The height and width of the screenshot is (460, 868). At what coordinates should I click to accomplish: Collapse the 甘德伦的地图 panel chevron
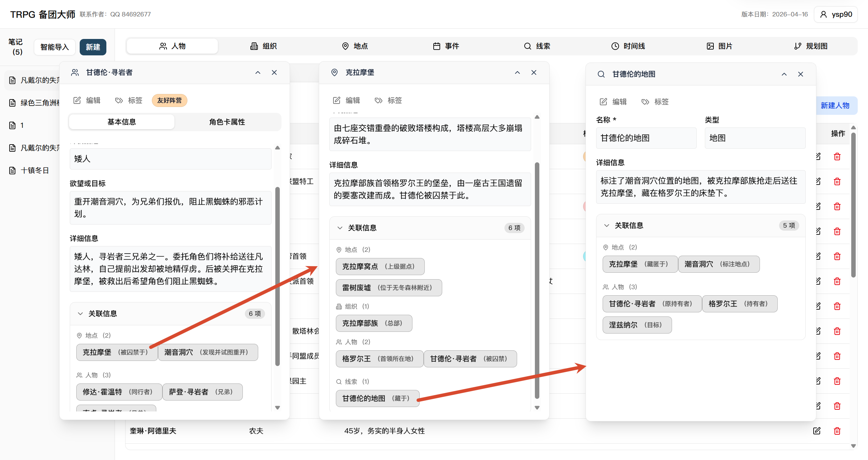click(784, 74)
